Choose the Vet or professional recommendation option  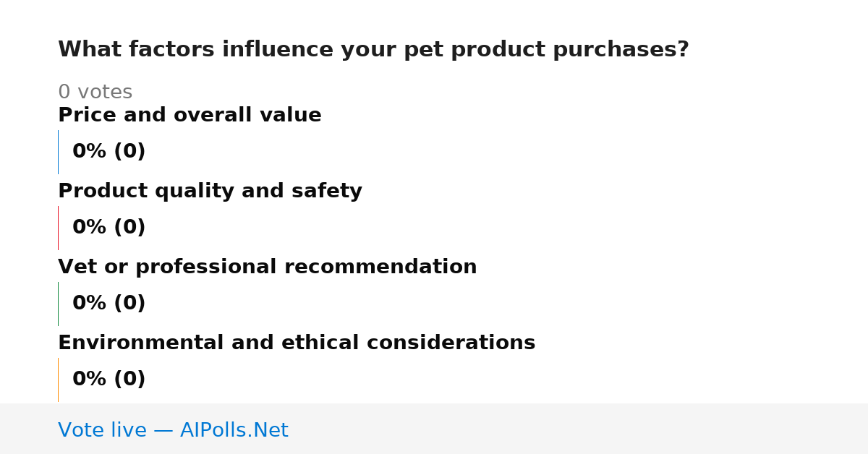click(267, 267)
